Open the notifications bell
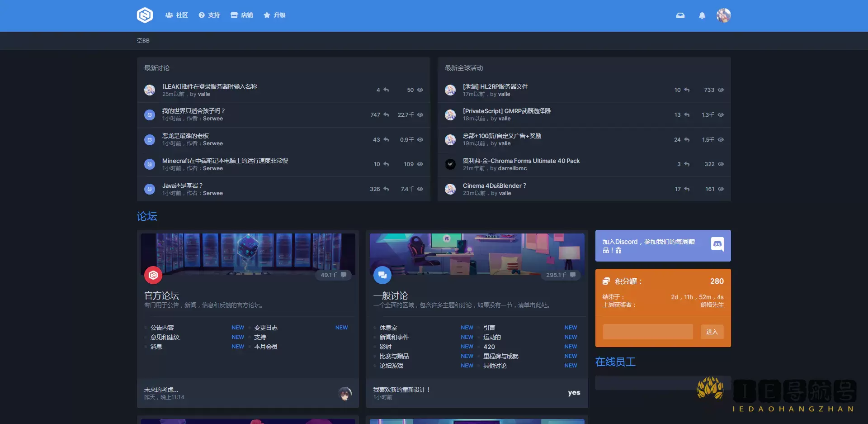868x424 pixels. point(702,15)
